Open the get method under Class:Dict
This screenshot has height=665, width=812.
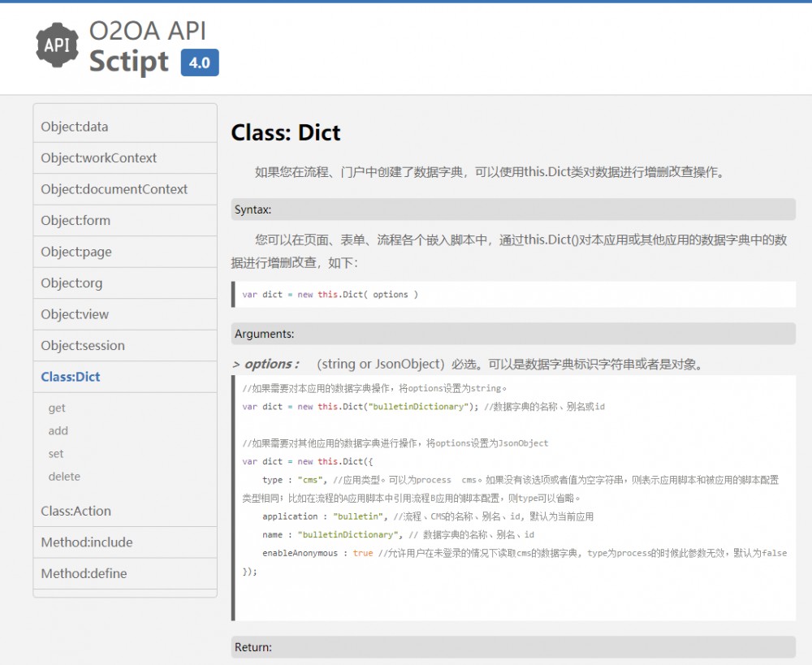tap(55, 408)
